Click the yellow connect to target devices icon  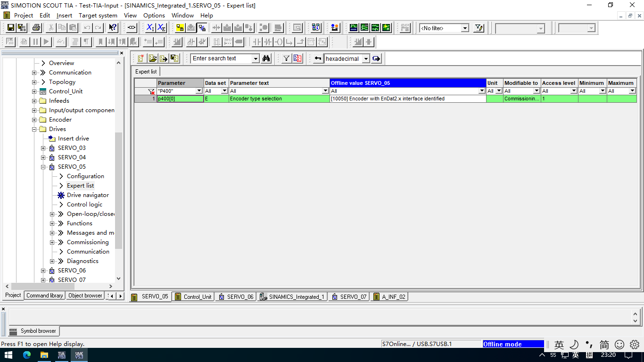180,28
